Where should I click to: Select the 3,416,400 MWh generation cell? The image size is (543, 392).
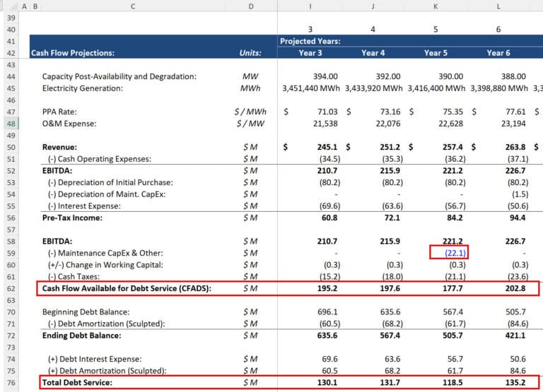436,88
